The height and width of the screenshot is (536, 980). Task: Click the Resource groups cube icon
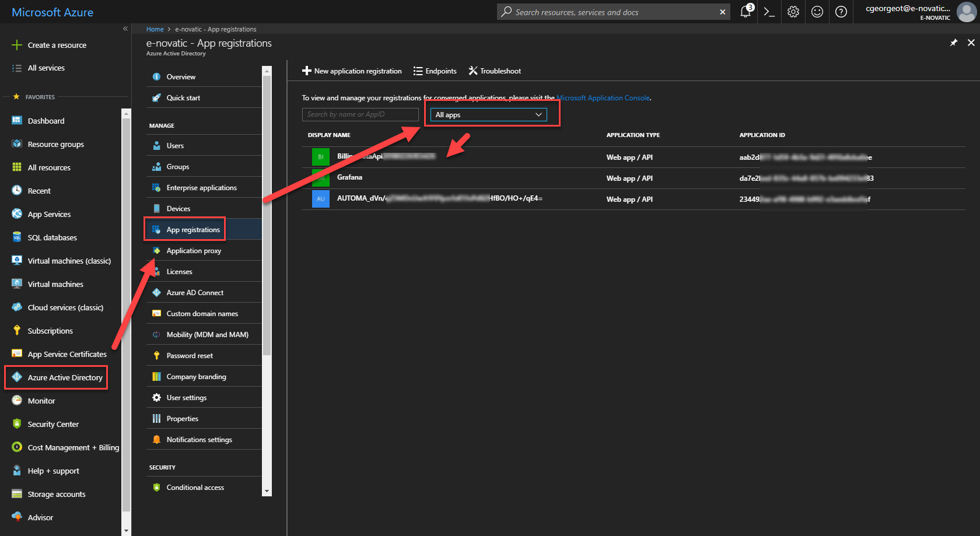(x=17, y=143)
